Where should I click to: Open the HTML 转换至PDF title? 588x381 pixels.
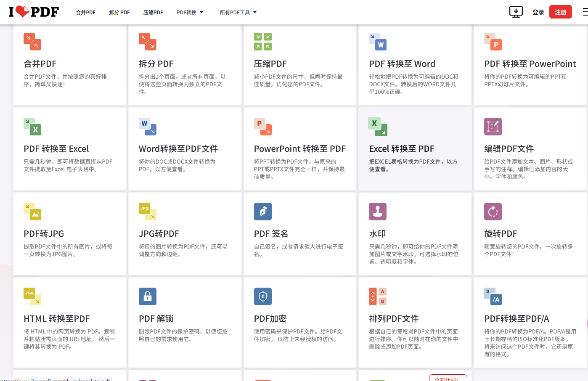(x=57, y=319)
